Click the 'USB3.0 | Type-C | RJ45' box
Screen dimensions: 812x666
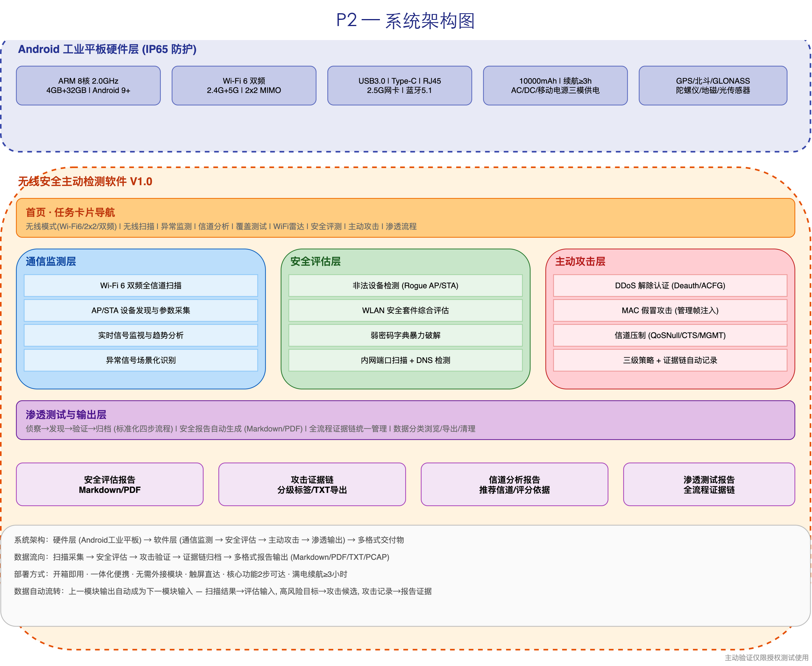tap(400, 86)
